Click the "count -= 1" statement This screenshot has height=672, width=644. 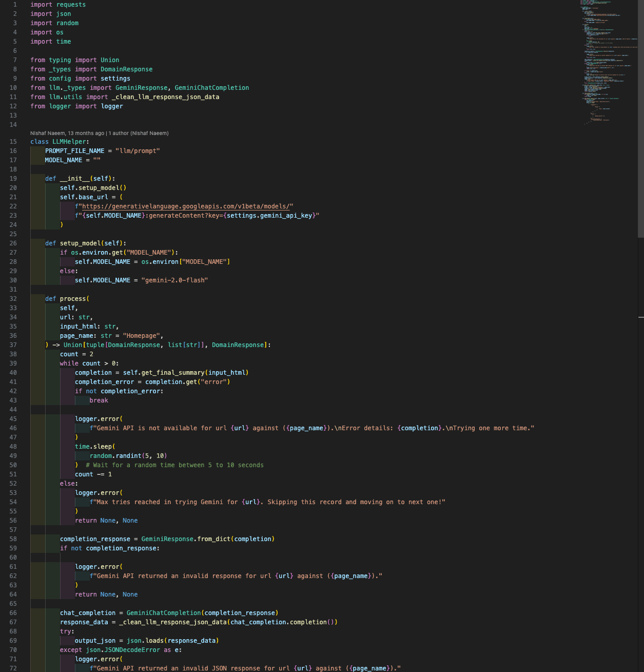tap(93, 474)
